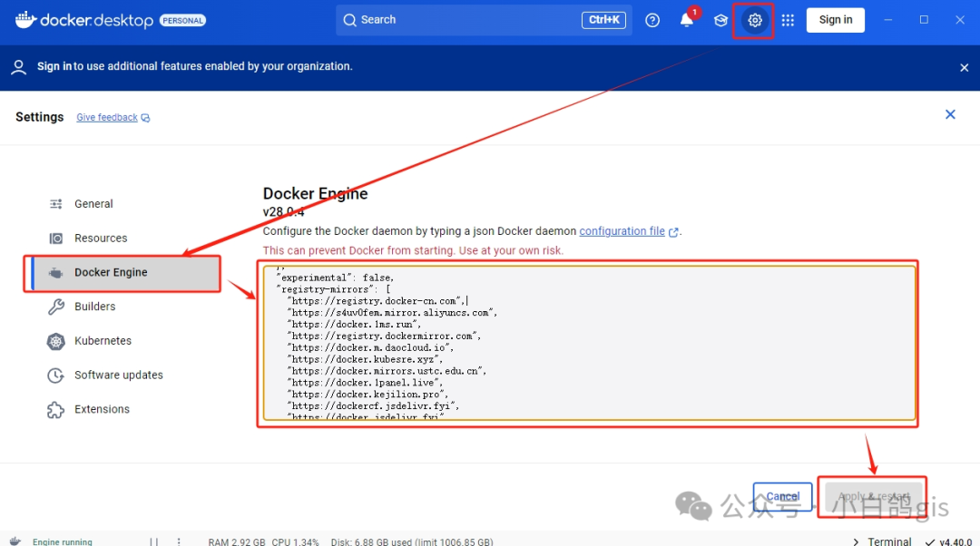980x546 pixels.
Task: Open the apps grid icon
Action: pyautogui.click(x=789, y=21)
